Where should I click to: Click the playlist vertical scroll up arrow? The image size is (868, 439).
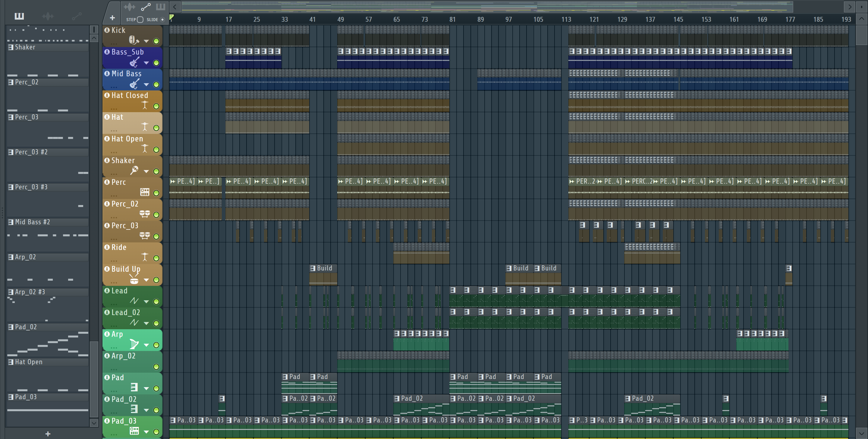[862, 19]
